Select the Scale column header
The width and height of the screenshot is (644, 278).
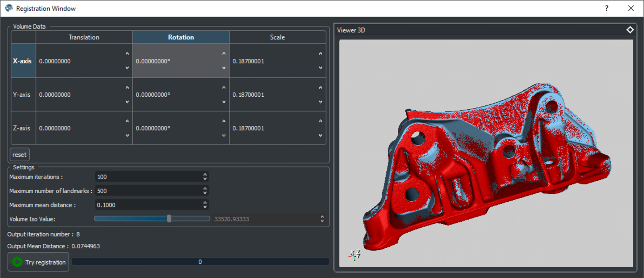click(x=277, y=37)
